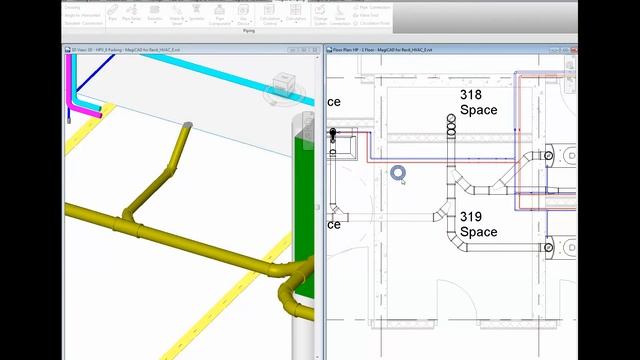Activate the 3D View window title bar
640x360 pixels.
[192, 50]
